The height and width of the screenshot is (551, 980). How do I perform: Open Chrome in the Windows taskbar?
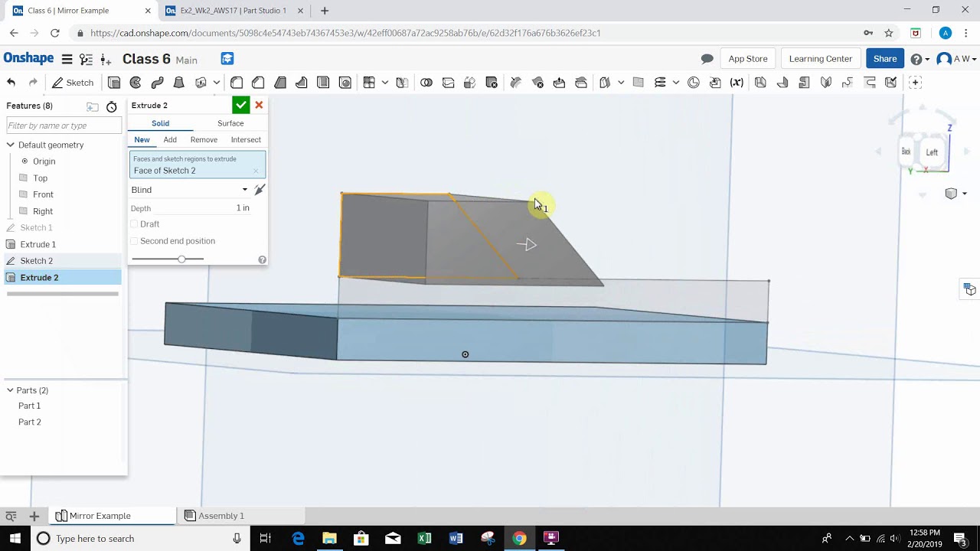point(519,539)
